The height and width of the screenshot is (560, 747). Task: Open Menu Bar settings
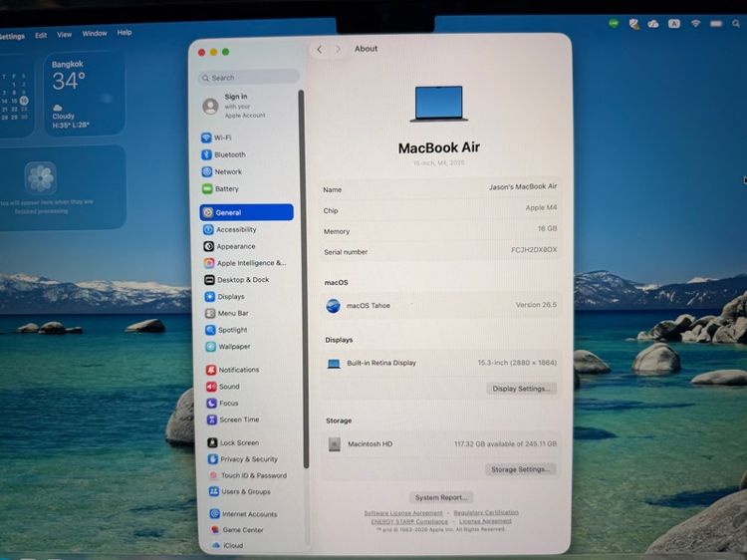tap(227, 313)
